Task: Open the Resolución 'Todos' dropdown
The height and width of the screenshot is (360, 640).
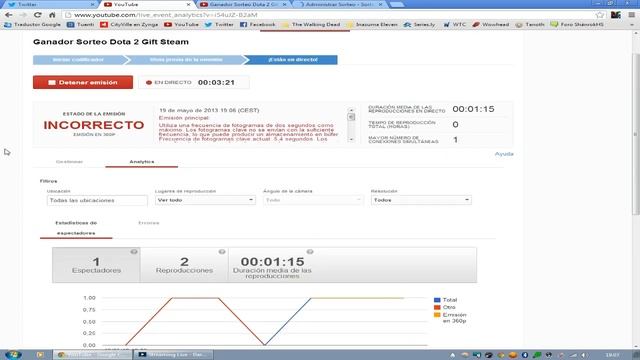Action: (421, 200)
